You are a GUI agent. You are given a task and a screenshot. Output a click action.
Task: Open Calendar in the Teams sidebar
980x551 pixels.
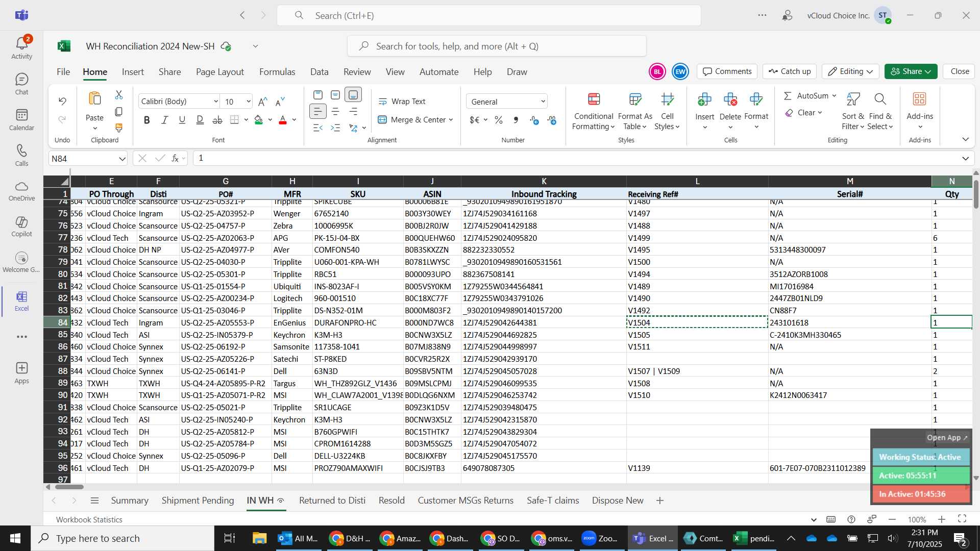click(21, 120)
